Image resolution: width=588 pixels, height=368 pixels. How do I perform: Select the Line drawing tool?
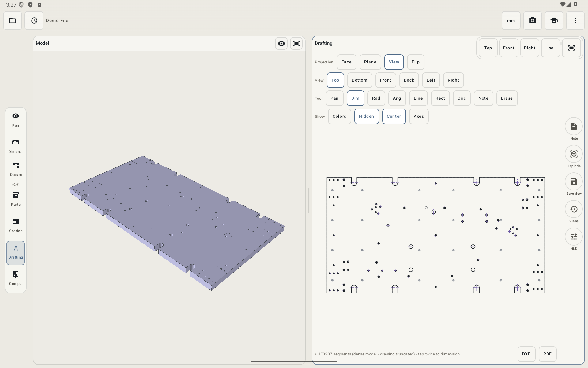[x=419, y=98]
